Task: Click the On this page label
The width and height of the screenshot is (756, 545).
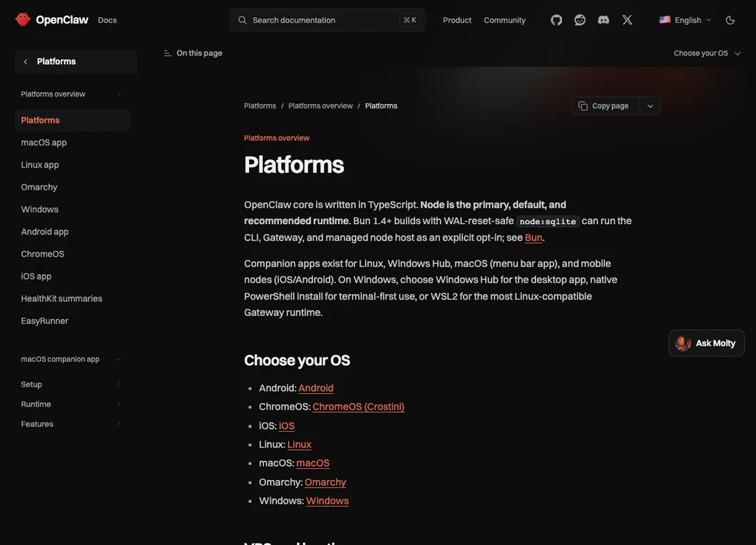Action: coord(199,53)
